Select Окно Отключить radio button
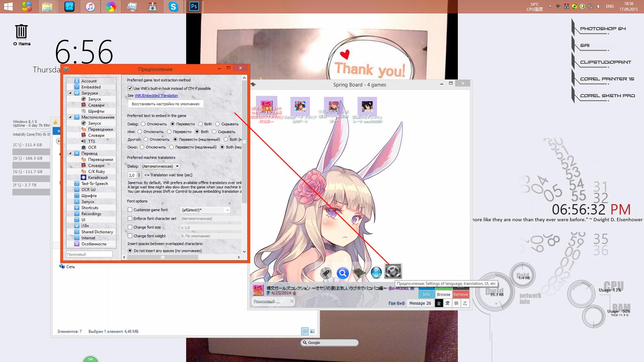This screenshot has height=362, width=644. tap(142, 147)
